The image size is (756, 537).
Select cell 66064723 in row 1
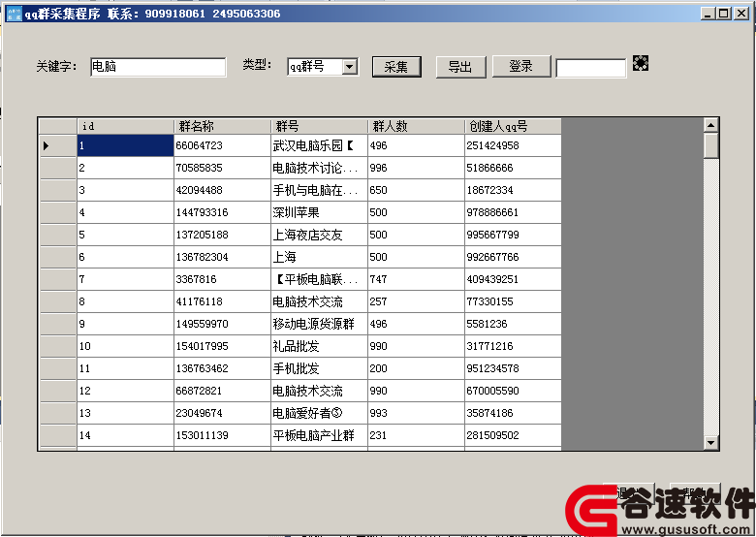click(x=222, y=145)
